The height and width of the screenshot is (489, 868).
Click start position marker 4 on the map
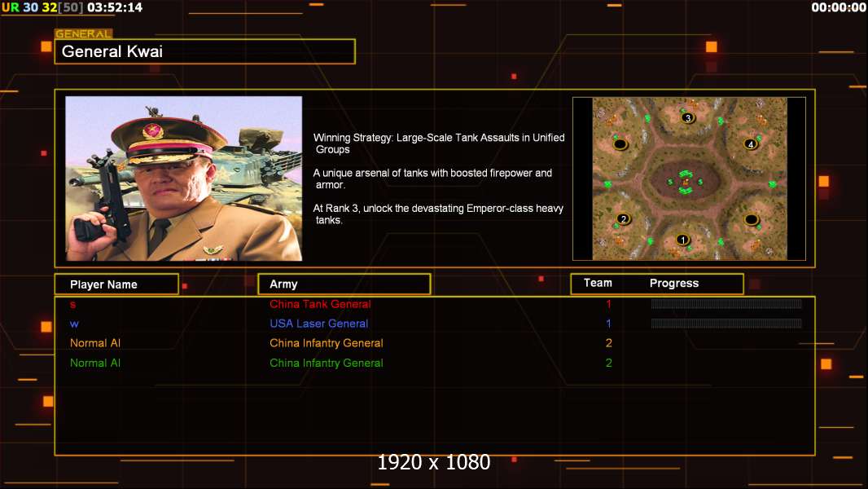[x=750, y=144]
